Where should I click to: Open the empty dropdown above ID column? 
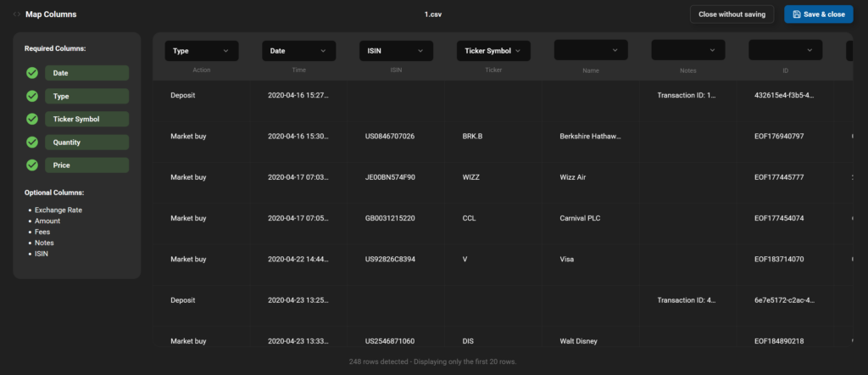[x=786, y=50]
